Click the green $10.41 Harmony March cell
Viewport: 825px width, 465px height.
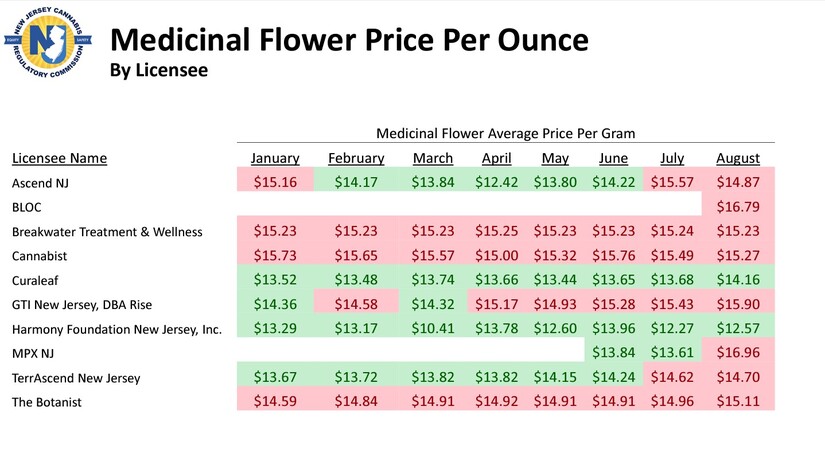click(433, 329)
